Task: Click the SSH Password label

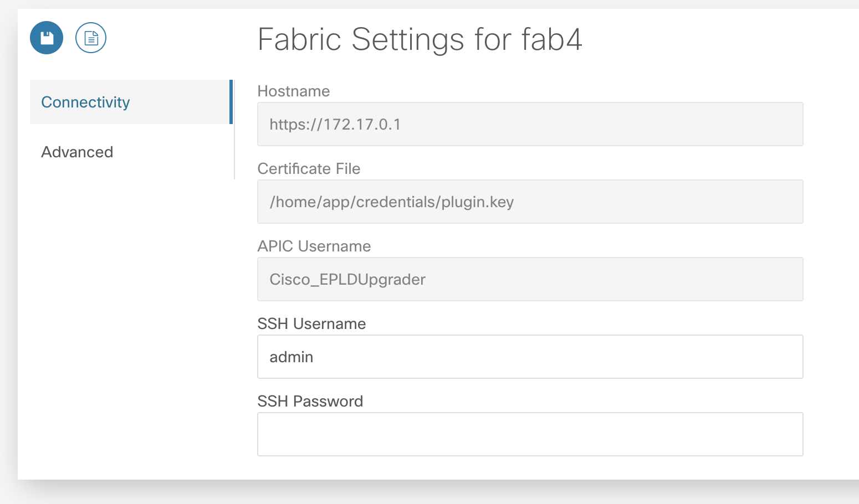Action: [x=310, y=401]
